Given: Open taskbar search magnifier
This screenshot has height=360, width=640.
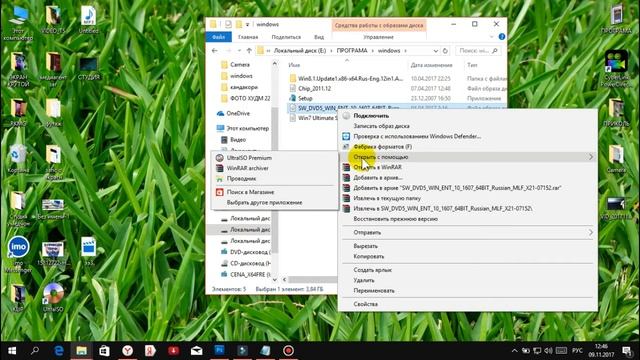Looking at the screenshot, I should 35,350.
